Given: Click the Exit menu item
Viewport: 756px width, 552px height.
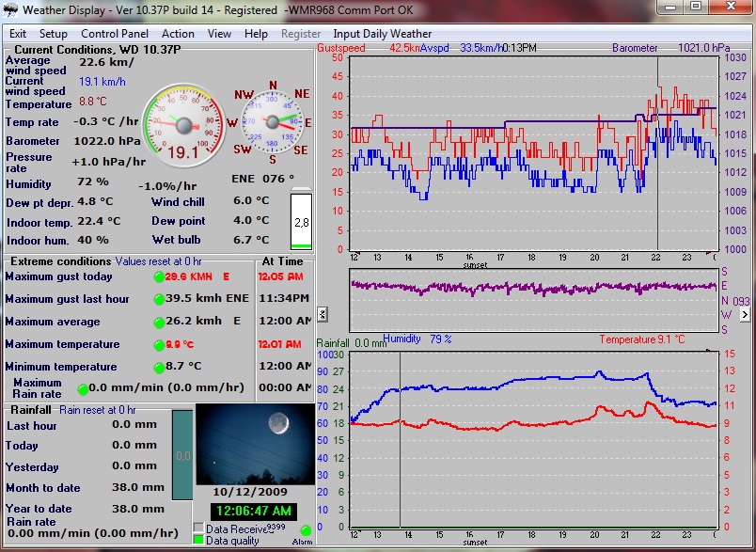Looking at the screenshot, I should tap(18, 34).
